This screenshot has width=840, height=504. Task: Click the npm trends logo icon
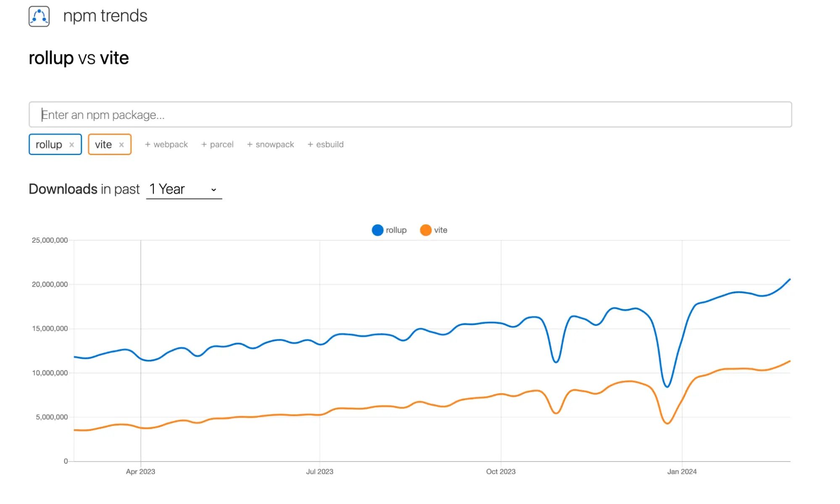39,16
